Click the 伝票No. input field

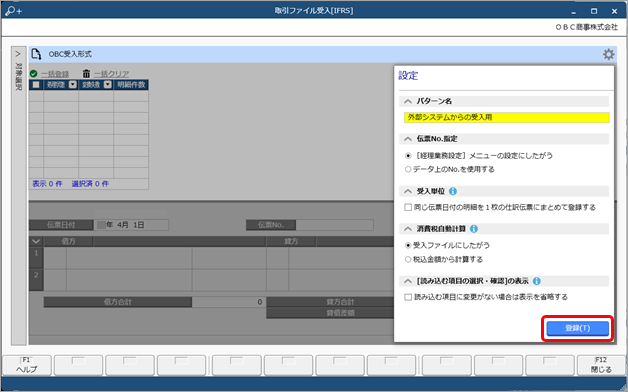coord(334,225)
